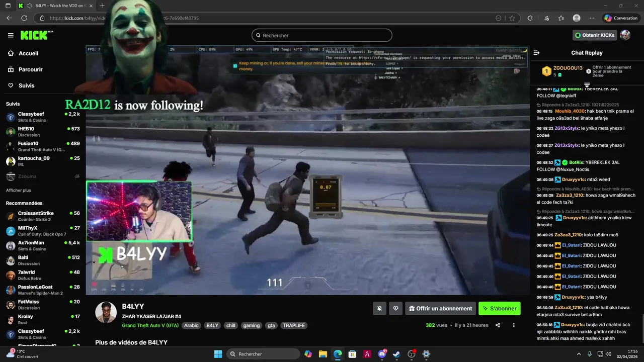Image resolution: width=644 pixels, height=362 pixels.
Task: Open the browser favorites list icon
Action: [561, 18]
